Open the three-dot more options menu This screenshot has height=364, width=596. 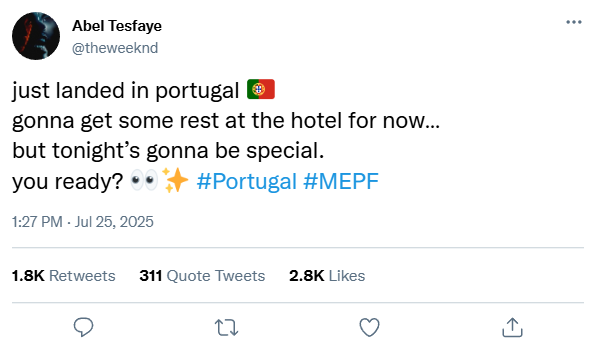[x=574, y=22]
